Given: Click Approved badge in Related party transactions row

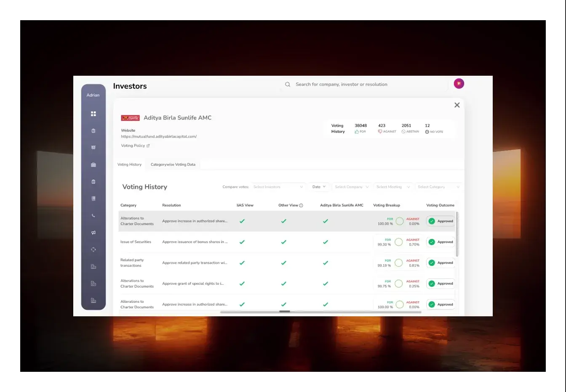Looking at the screenshot, I should pyautogui.click(x=441, y=263).
